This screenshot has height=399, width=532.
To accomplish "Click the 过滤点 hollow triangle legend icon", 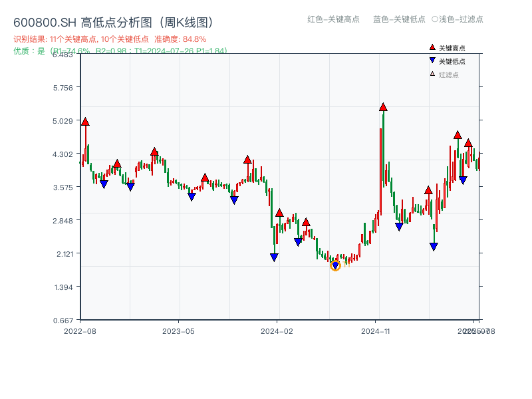I will 432,74.
